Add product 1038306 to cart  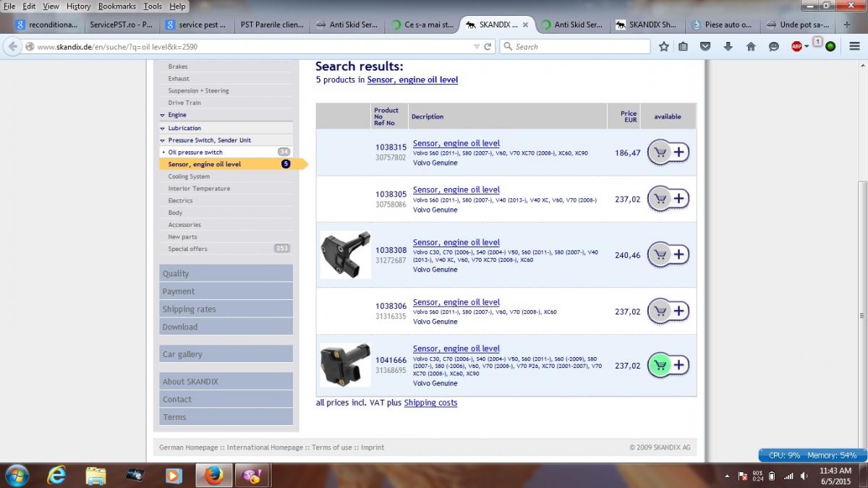[x=668, y=312]
